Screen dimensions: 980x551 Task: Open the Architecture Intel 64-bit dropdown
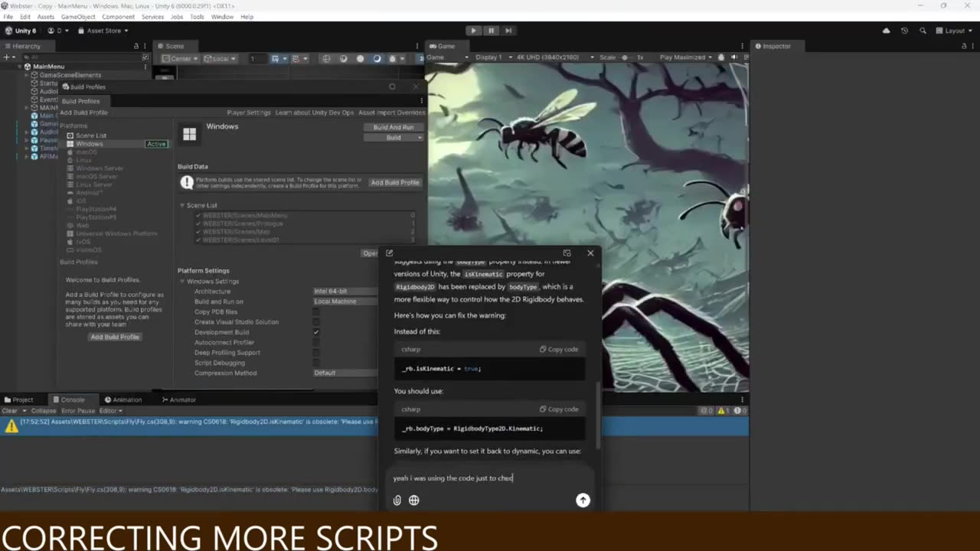click(345, 292)
